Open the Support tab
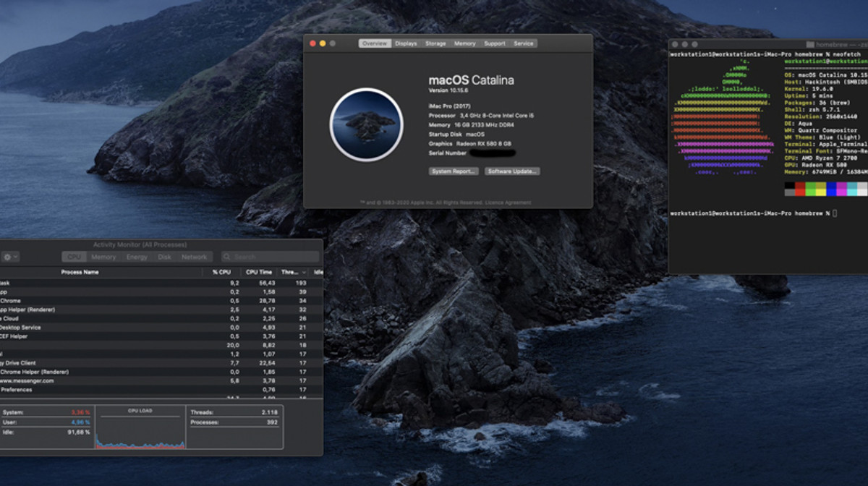The image size is (868, 486). [495, 43]
